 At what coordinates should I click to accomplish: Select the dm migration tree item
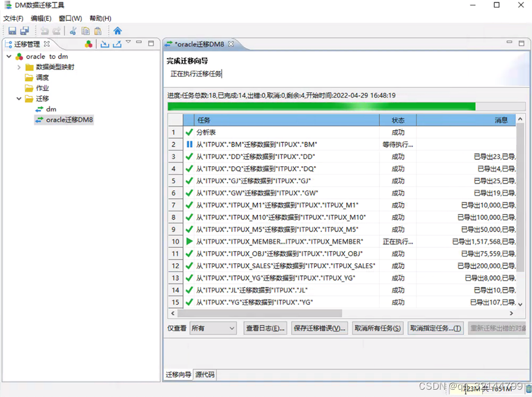click(51, 109)
